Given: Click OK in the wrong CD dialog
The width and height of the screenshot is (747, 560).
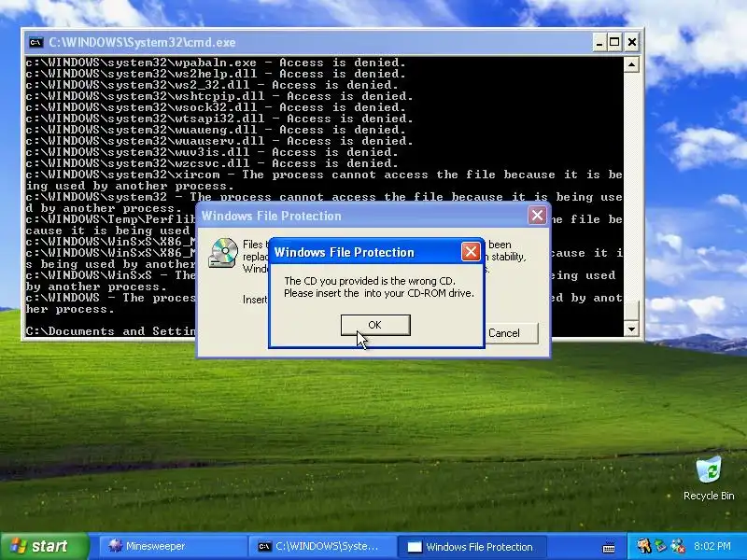Looking at the screenshot, I should (x=375, y=325).
